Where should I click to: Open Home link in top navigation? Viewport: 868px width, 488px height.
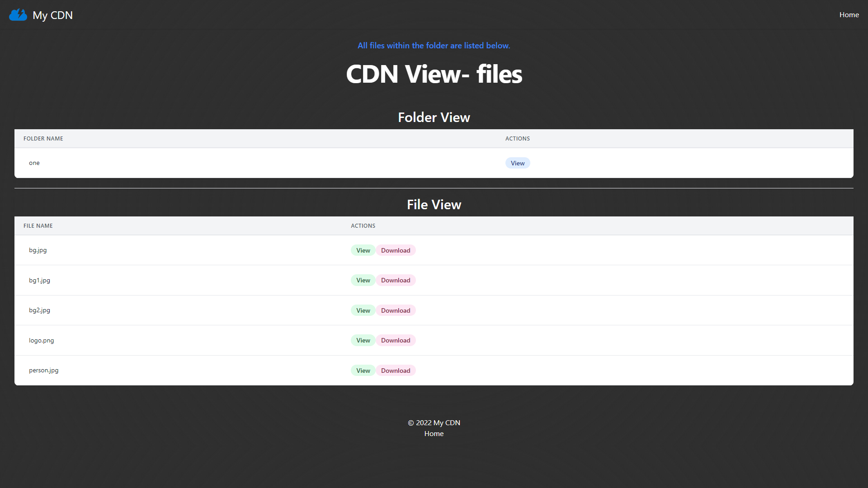[849, 15]
